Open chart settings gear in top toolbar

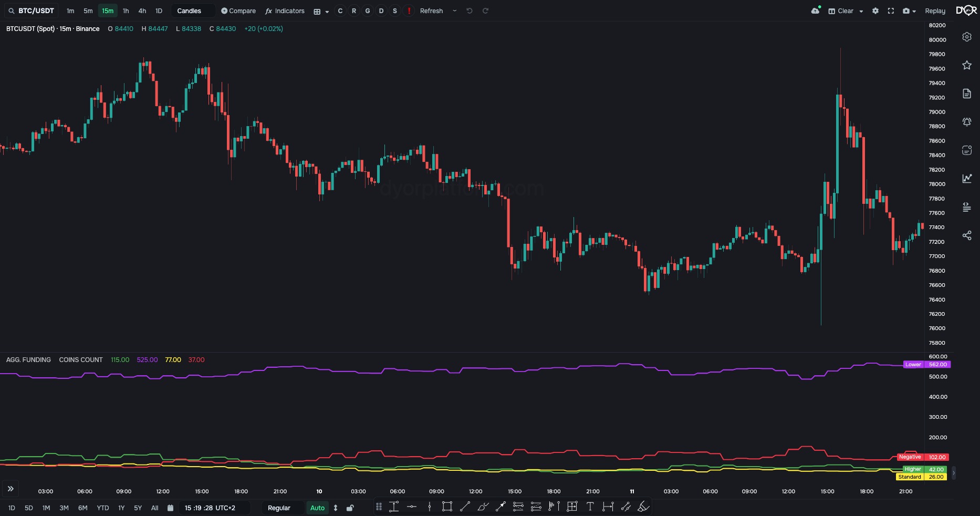pos(875,11)
